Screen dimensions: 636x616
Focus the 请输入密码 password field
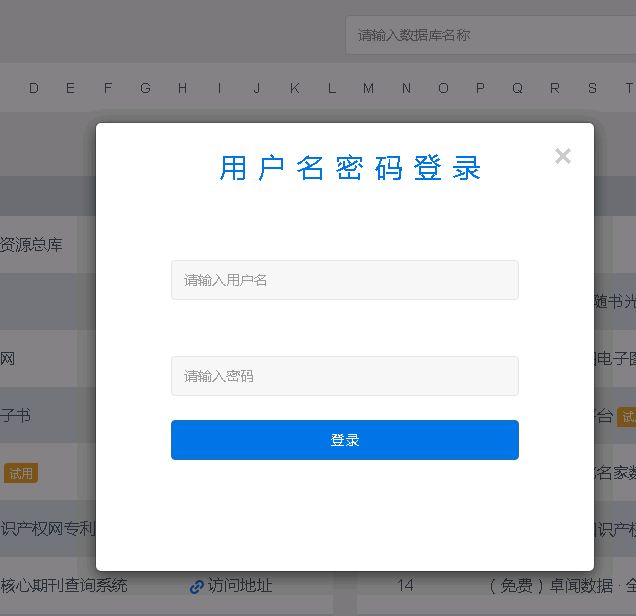tap(344, 376)
